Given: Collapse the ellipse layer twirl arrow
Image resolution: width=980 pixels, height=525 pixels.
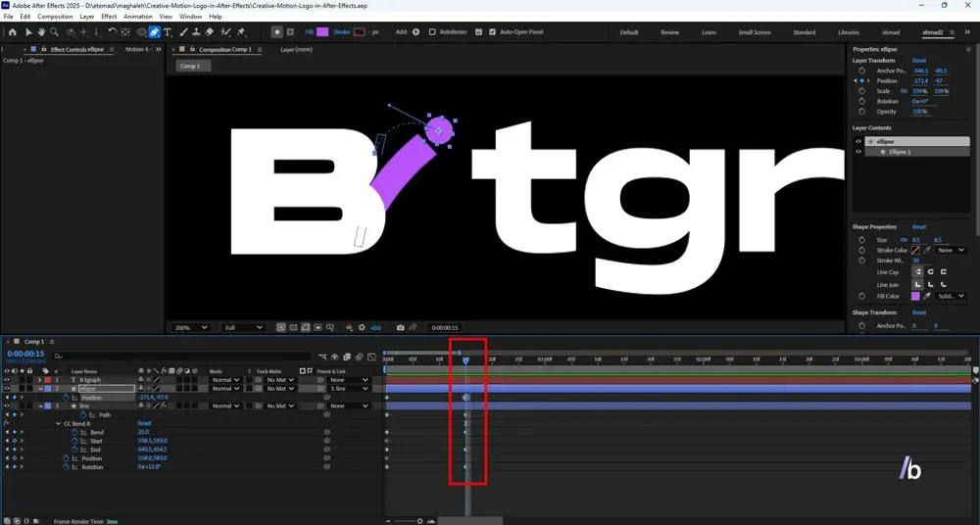Looking at the screenshot, I should point(41,389).
